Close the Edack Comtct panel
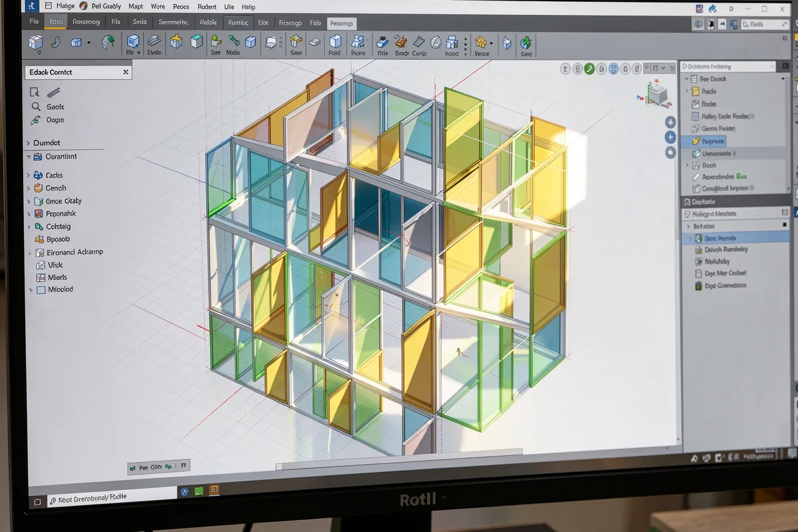 pos(126,72)
